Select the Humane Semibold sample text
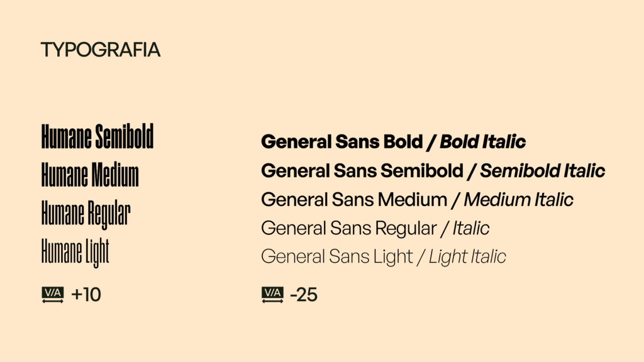The height and width of the screenshot is (362, 644). pos(97,136)
